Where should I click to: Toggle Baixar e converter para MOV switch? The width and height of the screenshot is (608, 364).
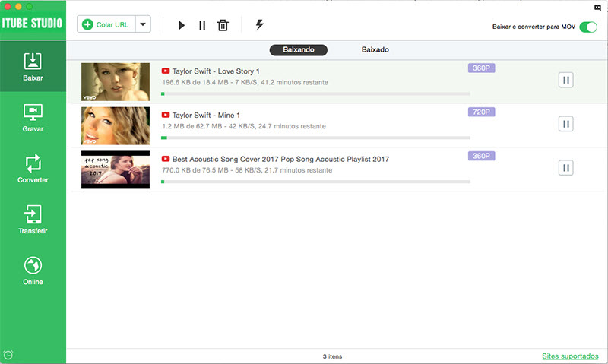588,27
